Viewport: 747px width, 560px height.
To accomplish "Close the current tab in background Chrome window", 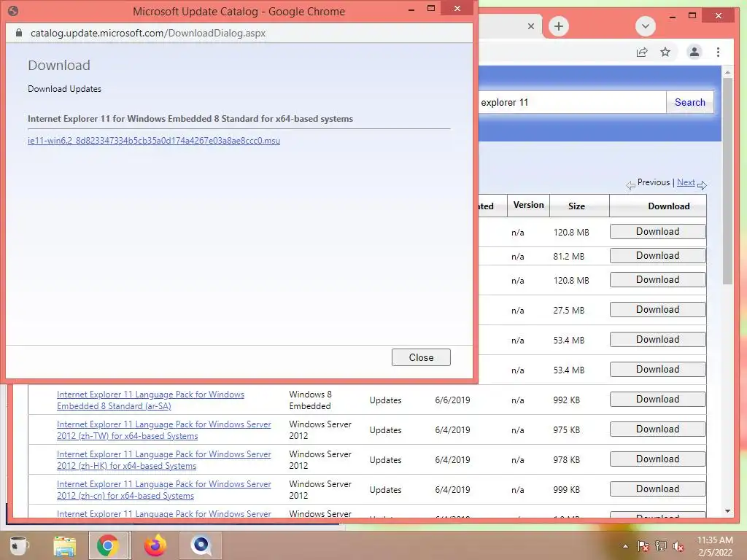I will 531,26.
